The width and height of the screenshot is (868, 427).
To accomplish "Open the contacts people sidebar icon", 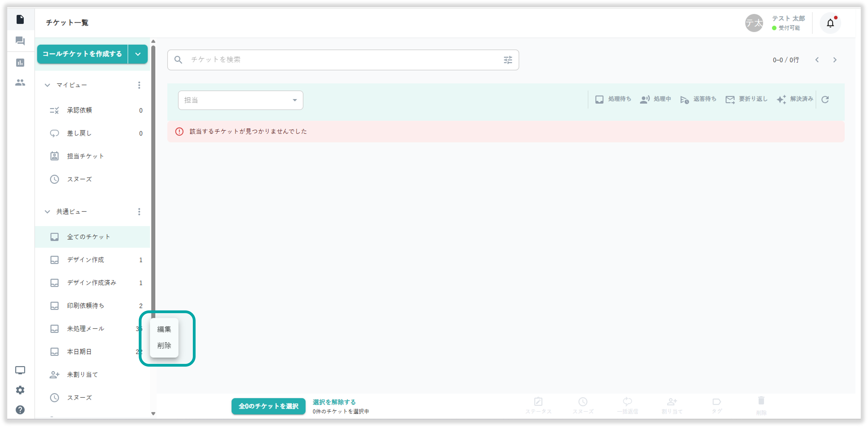I will [20, 82].
